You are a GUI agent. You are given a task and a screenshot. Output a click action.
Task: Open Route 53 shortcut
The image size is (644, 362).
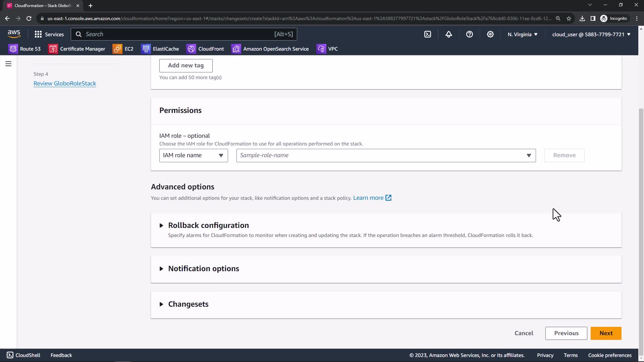point(24,49)
